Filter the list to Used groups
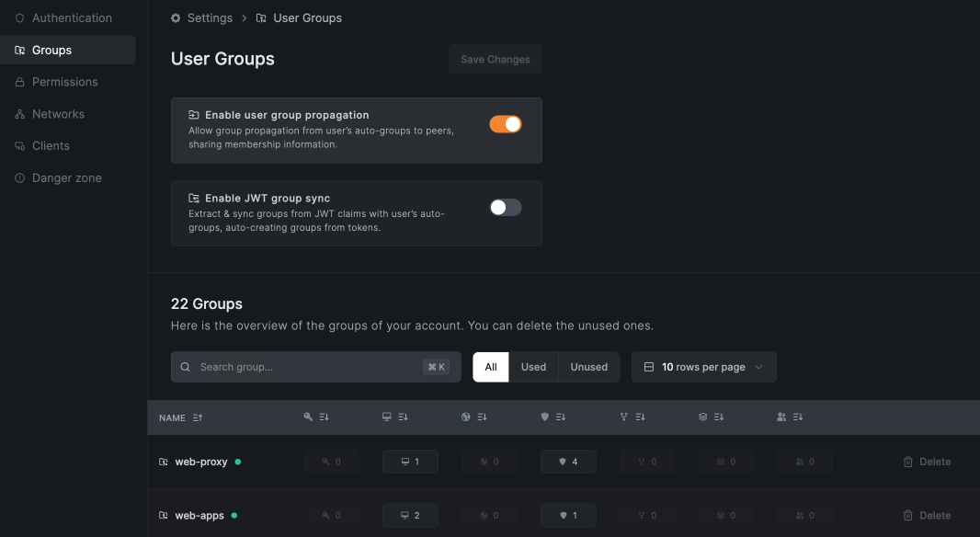Image resolution: width=980 pixels, height=537 pixels. pos(533,367)
